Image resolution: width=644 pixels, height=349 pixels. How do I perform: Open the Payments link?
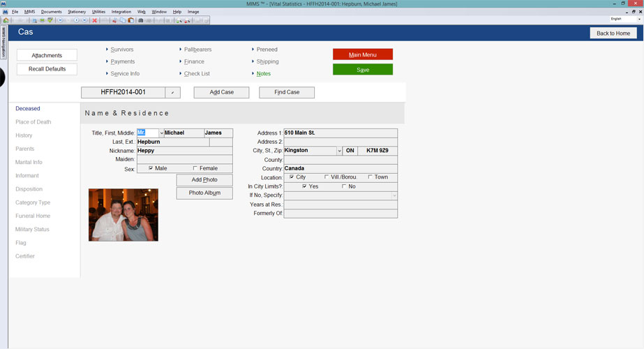(122, 61)
